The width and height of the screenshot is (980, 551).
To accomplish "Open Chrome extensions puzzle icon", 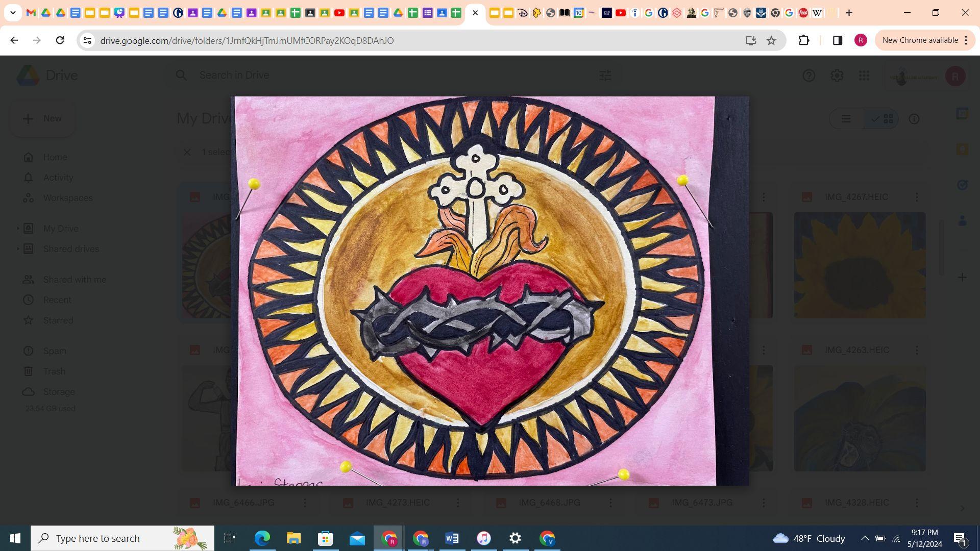I will click(x=803, y=40).
